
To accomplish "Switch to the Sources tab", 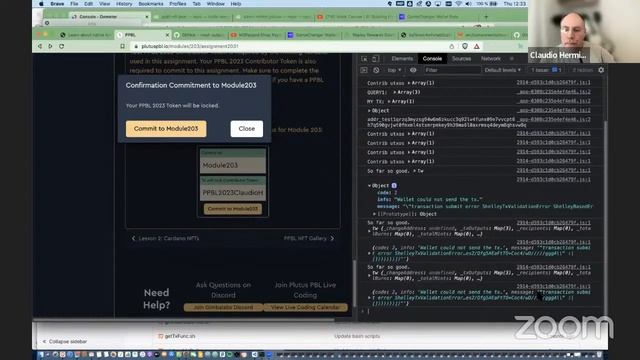I will point(461,59).
